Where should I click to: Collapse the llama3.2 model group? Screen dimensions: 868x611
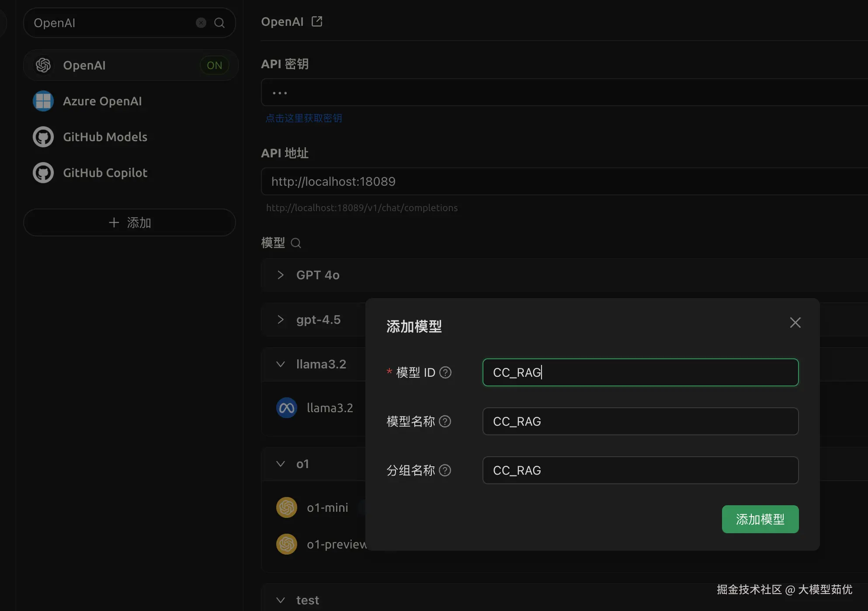281,364
